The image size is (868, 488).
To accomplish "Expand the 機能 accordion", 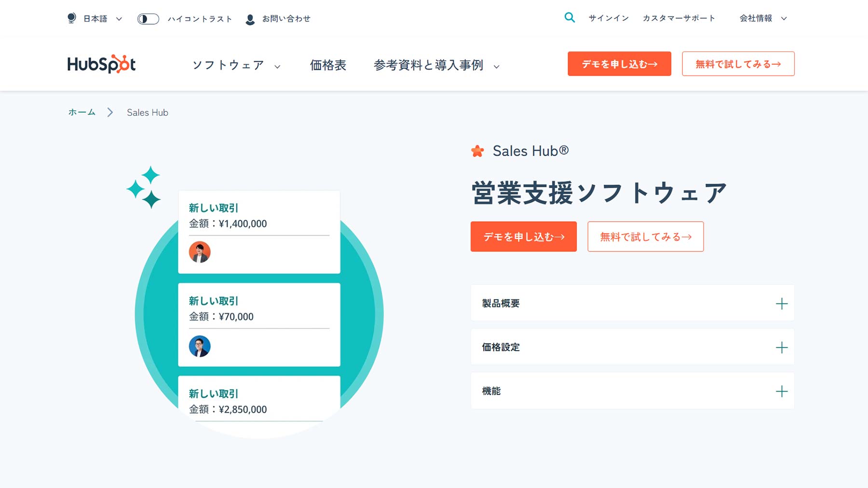I will [x=632, y=391].
